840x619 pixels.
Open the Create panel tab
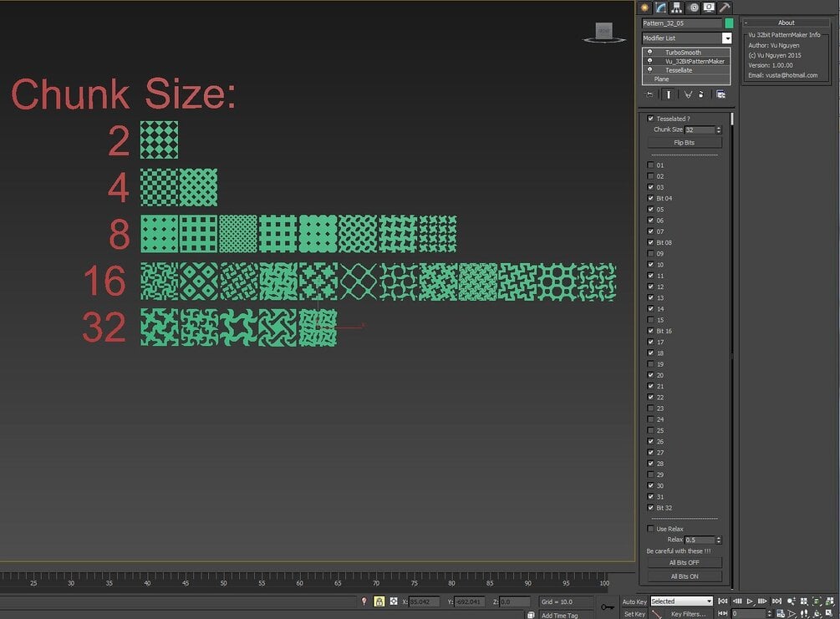(x=645, y=8)
